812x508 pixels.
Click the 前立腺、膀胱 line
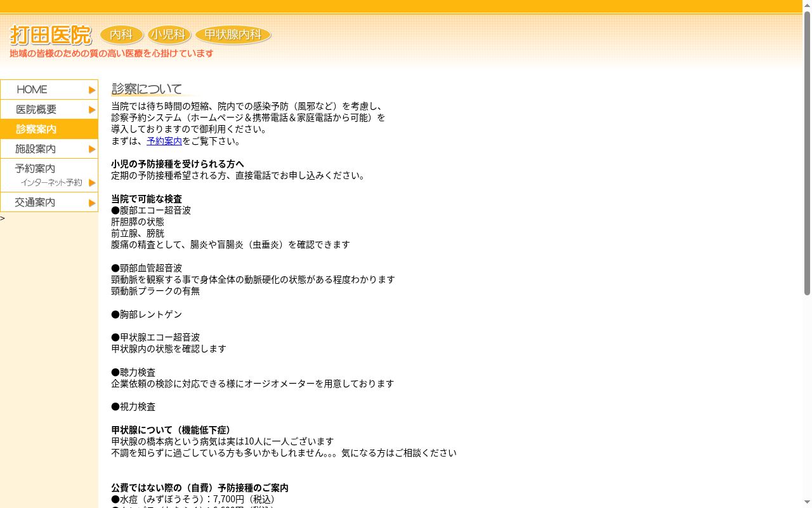(138, 233)
